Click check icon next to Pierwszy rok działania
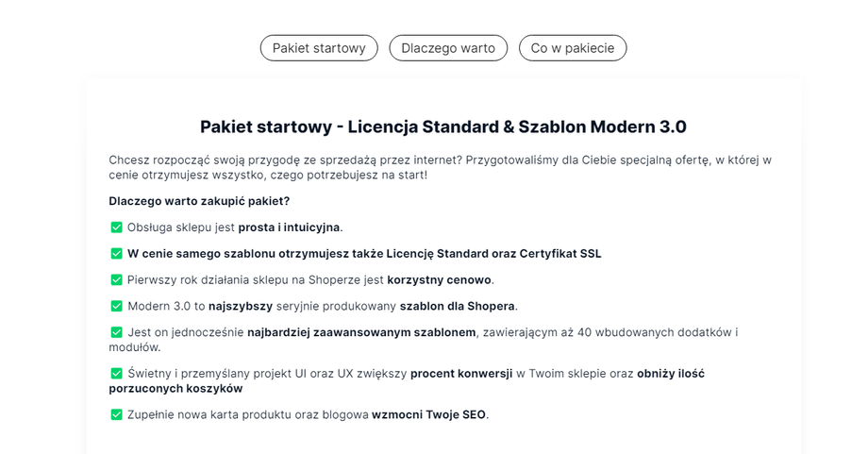 point(117,280)
